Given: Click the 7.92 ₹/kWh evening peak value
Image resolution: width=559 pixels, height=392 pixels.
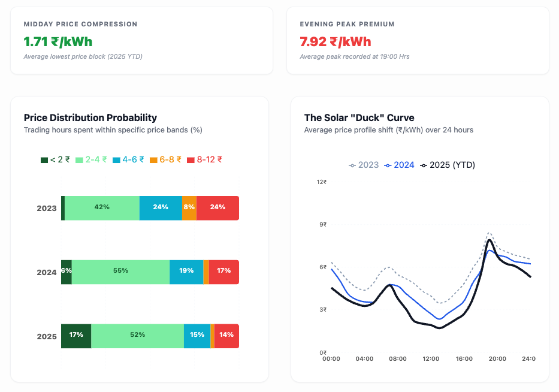Looking at the screenshot, I should click(336, 42).
